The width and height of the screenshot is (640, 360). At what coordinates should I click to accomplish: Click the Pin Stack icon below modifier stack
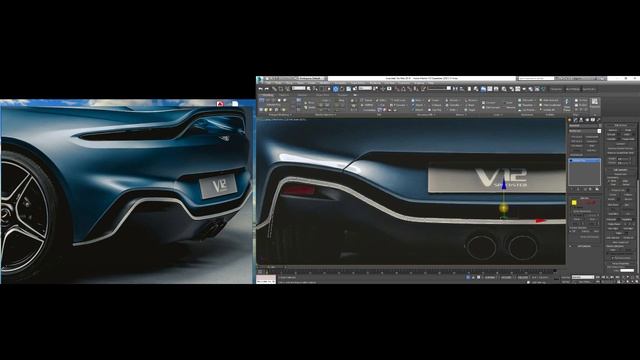point(572,189)
